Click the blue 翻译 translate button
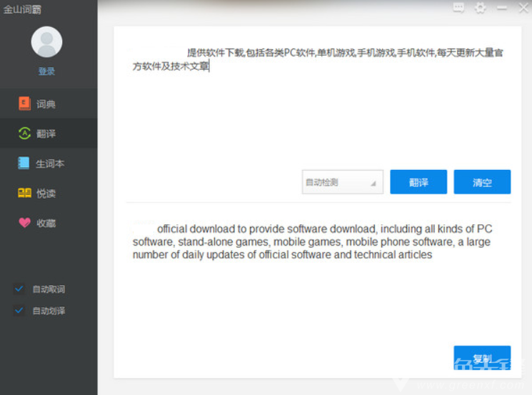Screen dimensions: 532x395 point(418,182)
